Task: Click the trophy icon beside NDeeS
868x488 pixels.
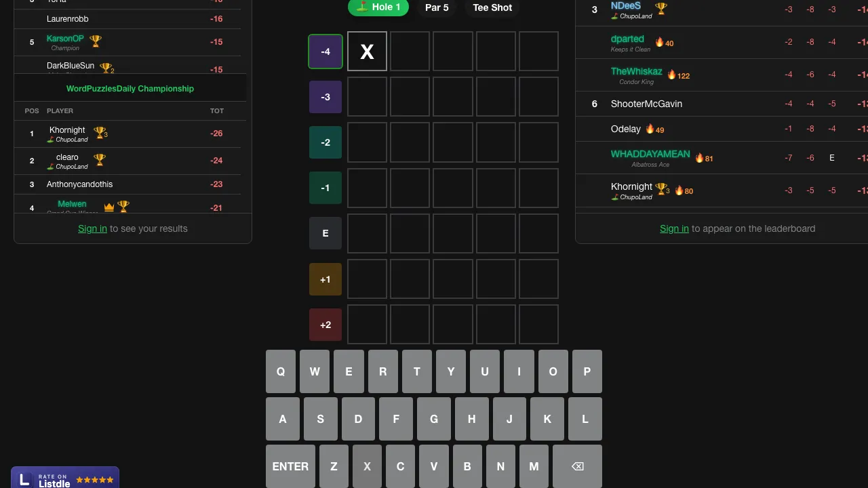Action: point(661,9)
